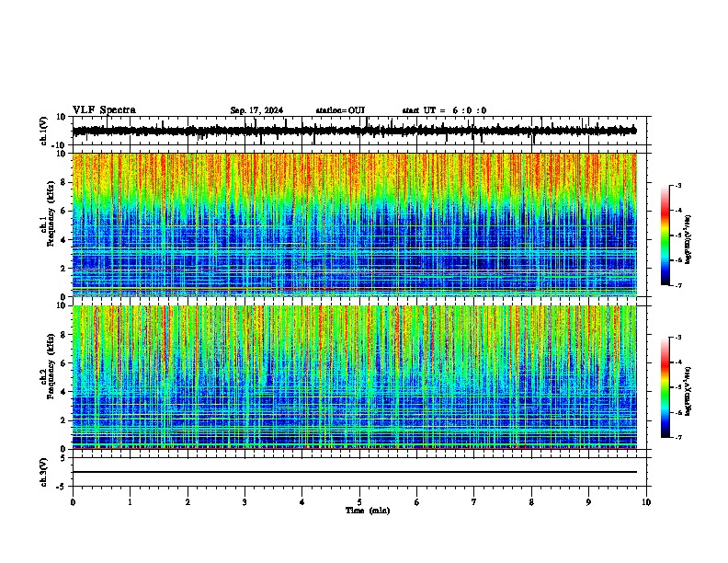The width and height of the screenshot is (728, 563).
Task: Click the time axis end label "10"
Action: click(646, 502)
